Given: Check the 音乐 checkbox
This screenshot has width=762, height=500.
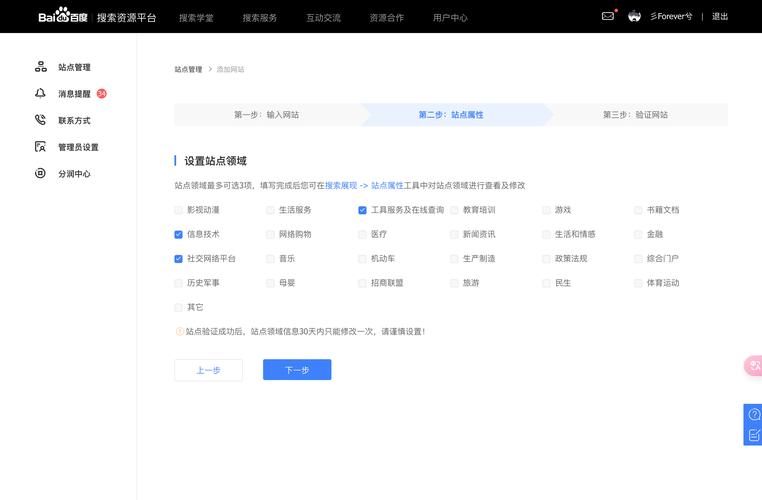Looking at the screenshot, I should coord(270,259).
